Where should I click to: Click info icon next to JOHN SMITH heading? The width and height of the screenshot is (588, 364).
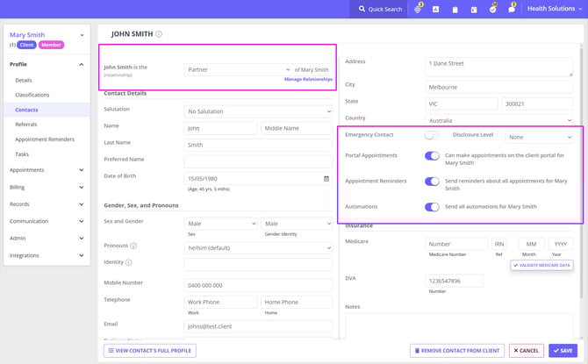[x=159, y=34]
